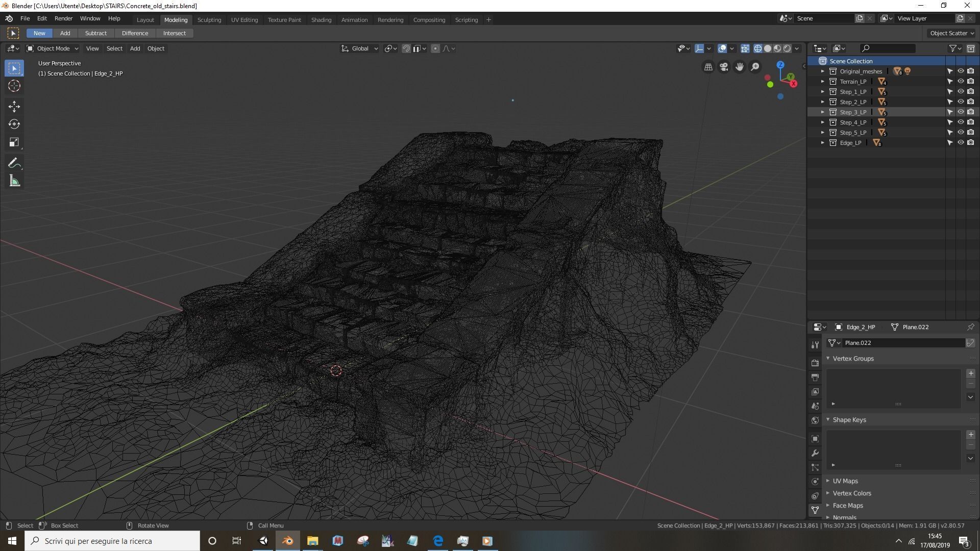Open the File menu
This screenshot has width=980, height=551.
click(x=24, y=18)
